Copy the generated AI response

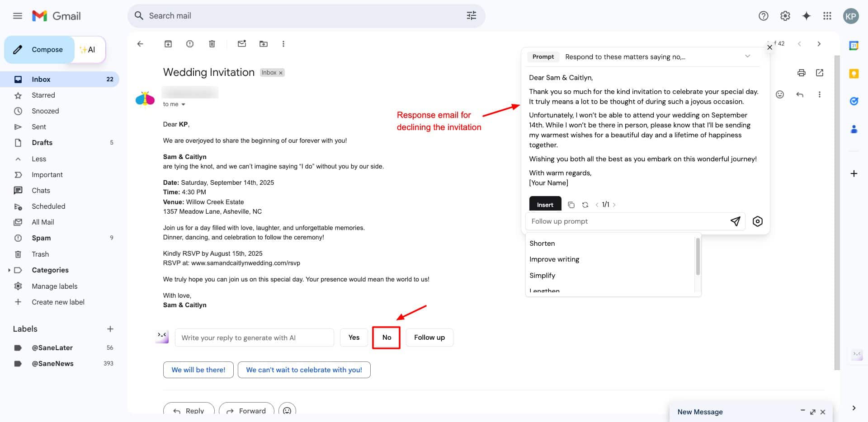click(x=571, y=205)
